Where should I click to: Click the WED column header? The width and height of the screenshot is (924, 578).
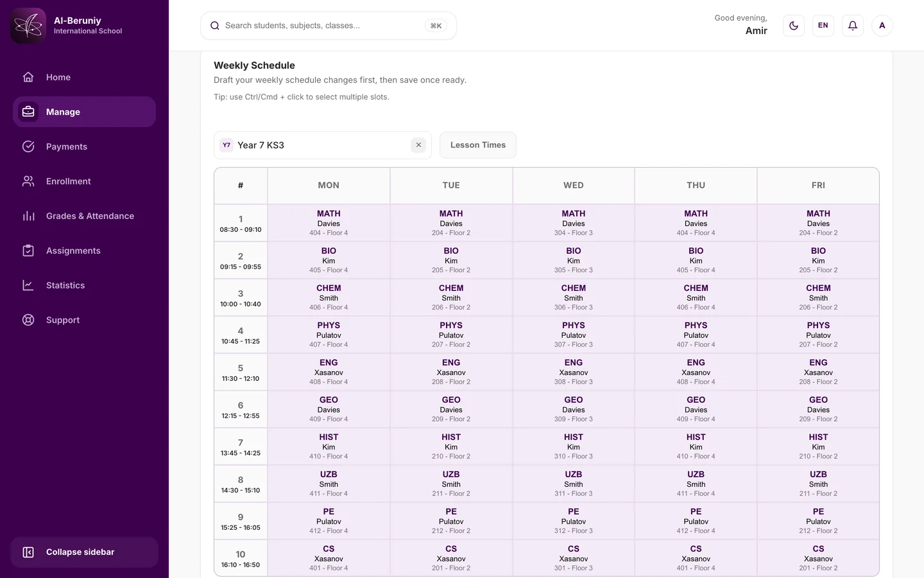[574, 186]
